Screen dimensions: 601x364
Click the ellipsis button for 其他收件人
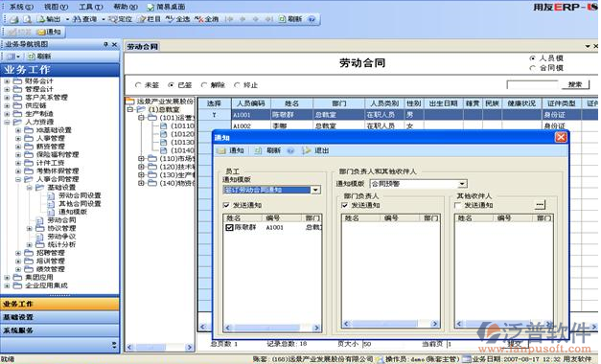pyautogui.click(x=540, y=205)
